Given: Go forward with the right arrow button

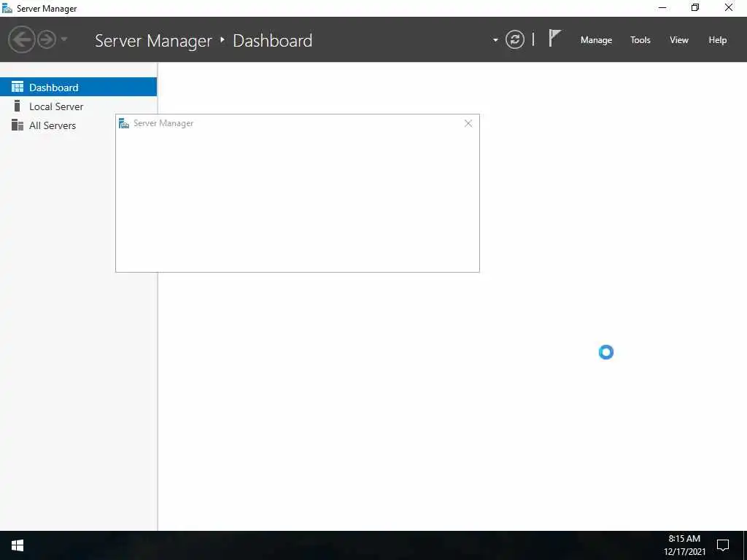Looking at the screenshot, I should click(x=47, y=39).
